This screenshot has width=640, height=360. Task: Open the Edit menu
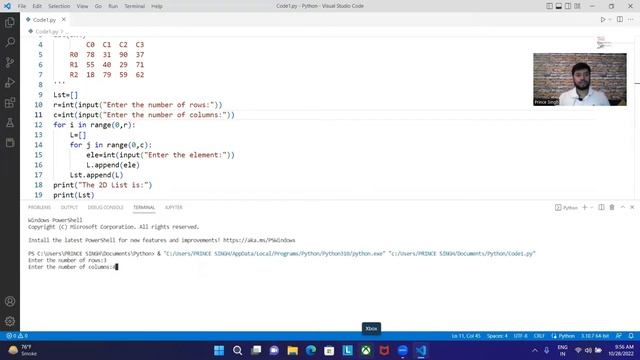tap(37, 6)
